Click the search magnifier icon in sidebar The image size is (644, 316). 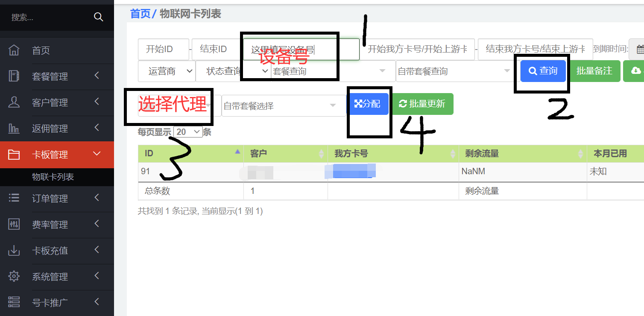click(98, 17)
